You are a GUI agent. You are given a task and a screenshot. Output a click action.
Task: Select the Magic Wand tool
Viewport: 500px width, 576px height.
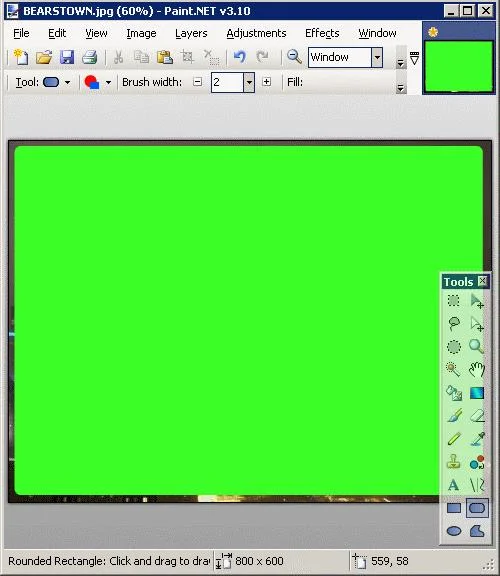click(x=454, y=370)
